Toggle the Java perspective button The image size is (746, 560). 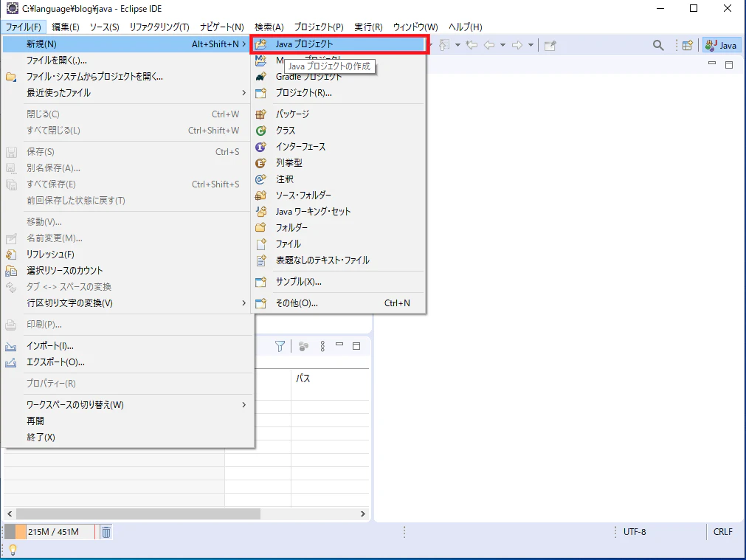721,45
